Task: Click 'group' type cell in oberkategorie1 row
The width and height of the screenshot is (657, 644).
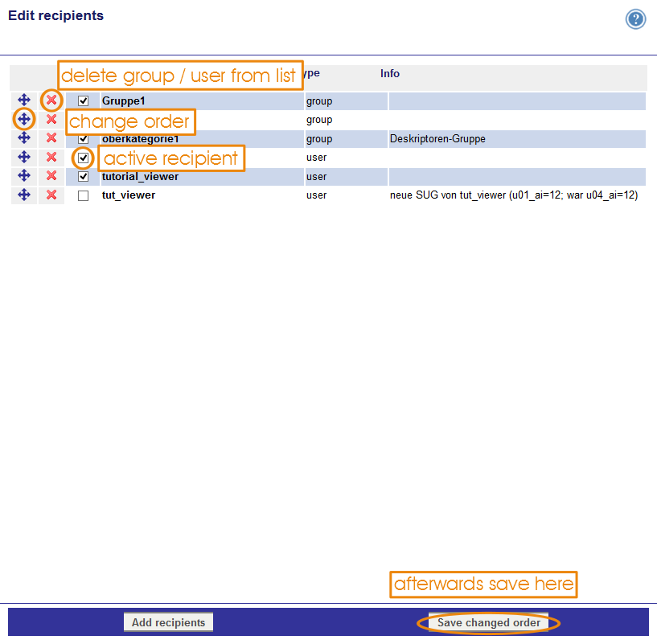Action: point(319,139)
